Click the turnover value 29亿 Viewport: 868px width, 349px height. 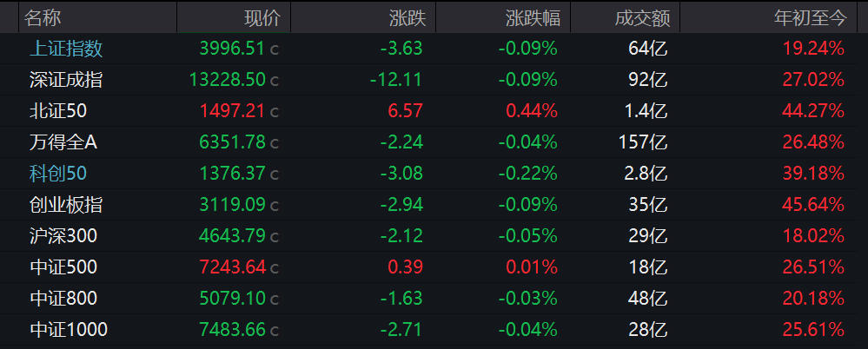[648, 236]
